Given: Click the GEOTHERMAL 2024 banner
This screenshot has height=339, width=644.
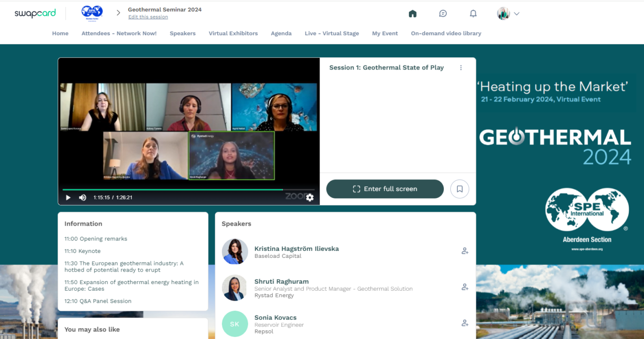Looking at the screenshot, I should point(555,147).
